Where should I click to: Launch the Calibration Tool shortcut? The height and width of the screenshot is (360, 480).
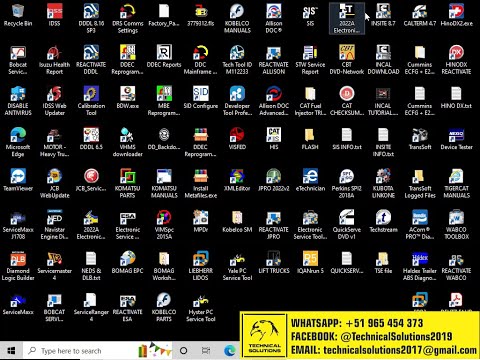91,101
